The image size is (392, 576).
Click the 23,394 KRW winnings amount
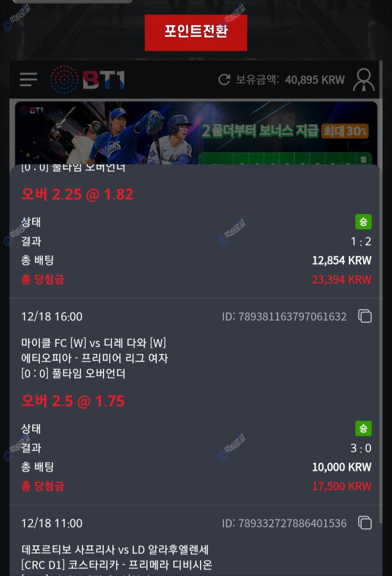coord(342,280)
